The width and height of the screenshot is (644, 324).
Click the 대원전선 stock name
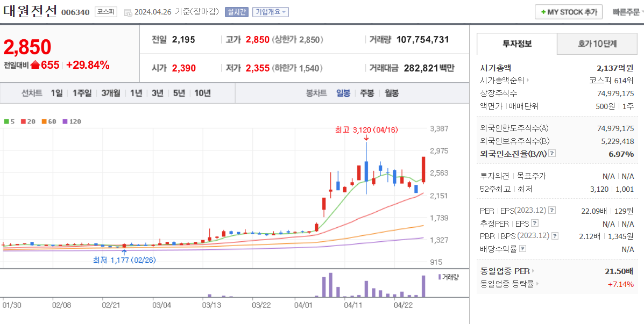pyautogui.click(x=30, y=11)
